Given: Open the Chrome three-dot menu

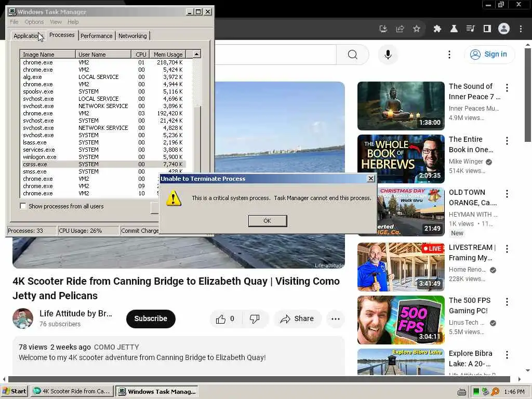Looking at the screenshot, I should click(521, 29).
